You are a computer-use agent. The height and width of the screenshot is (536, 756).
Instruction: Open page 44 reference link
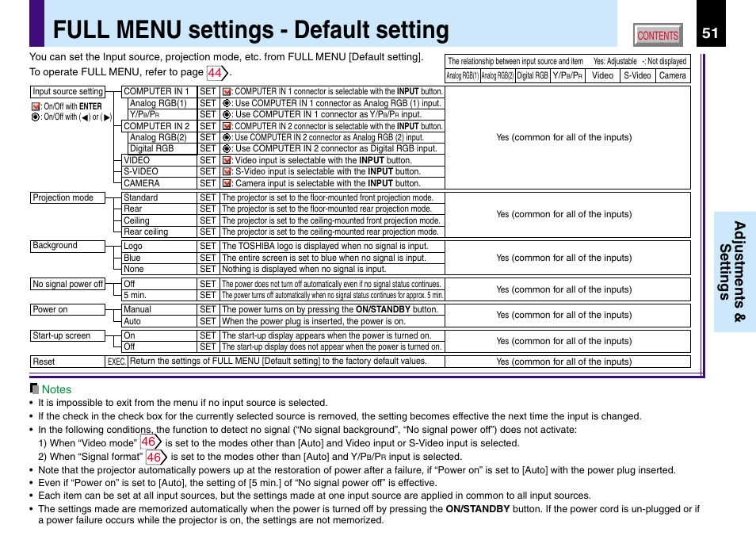217,73
